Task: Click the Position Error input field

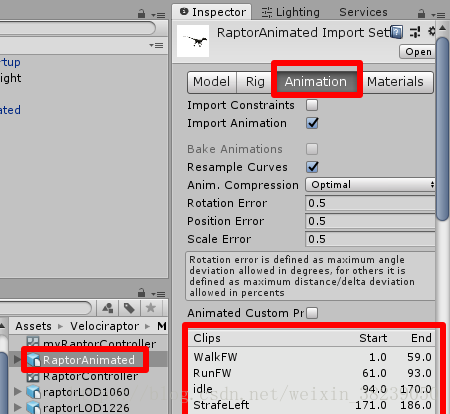Action: point(370,221)
